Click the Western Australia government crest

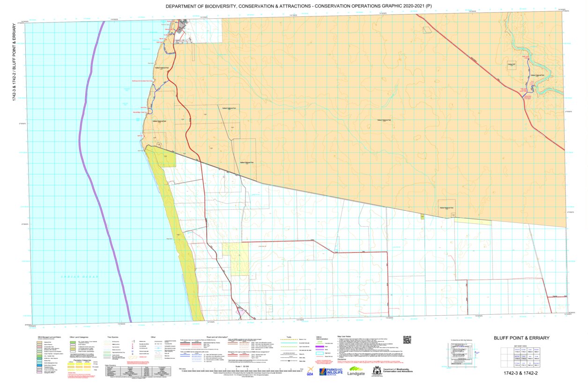pyautogui.click(x=376, y=371)
